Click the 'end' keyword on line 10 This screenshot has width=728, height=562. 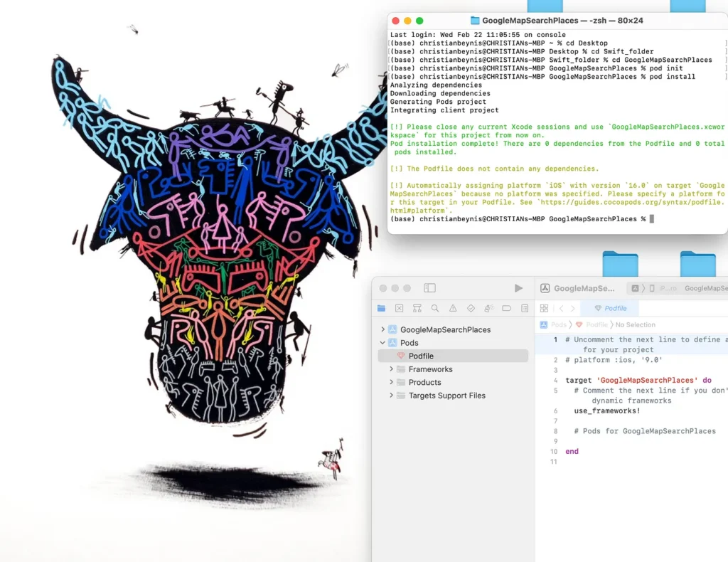[572, 452]
